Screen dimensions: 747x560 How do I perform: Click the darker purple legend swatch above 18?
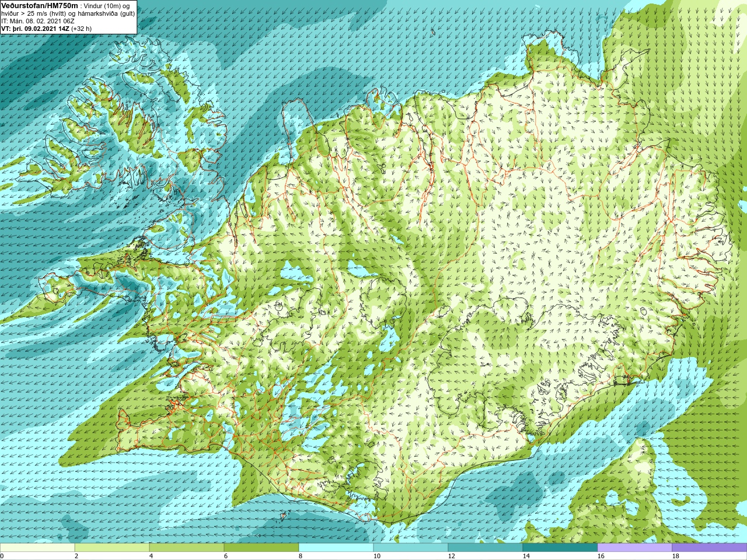point(710,548)
